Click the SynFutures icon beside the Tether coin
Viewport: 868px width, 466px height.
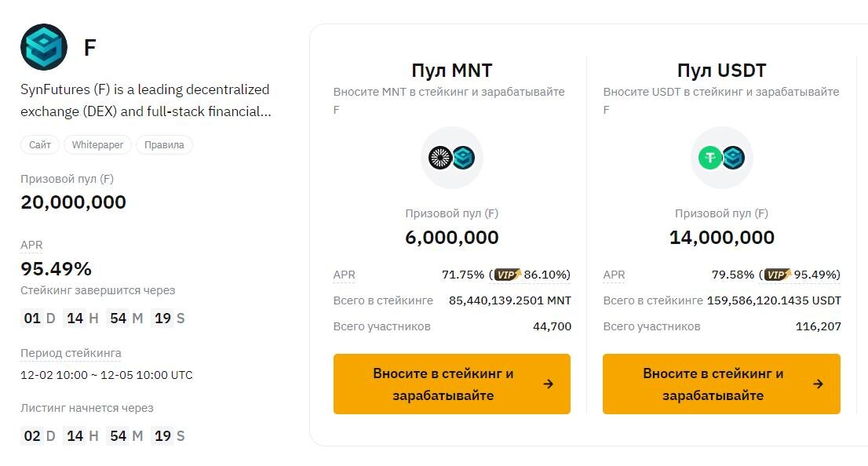point(735,158)
